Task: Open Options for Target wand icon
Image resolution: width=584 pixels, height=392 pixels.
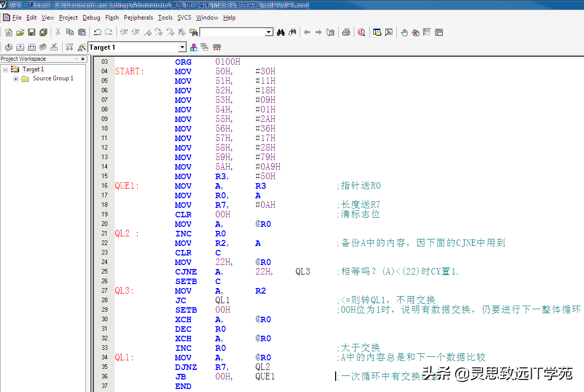Action: coord(82,47)
